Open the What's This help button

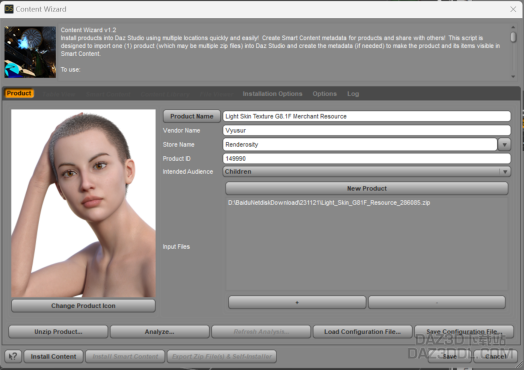pos(13,356)
